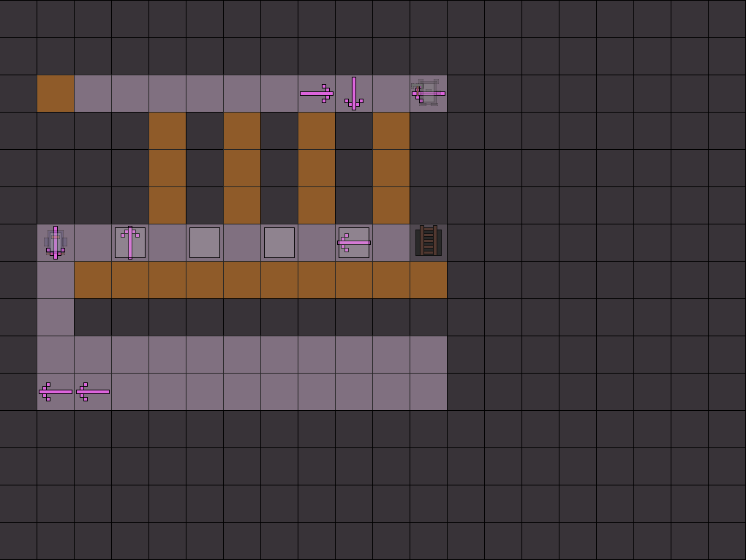Viewport: 746px width, 560px height.
Task: Click the empty pressure plate nearest the left-arrow plate
Action: [279, 243]
